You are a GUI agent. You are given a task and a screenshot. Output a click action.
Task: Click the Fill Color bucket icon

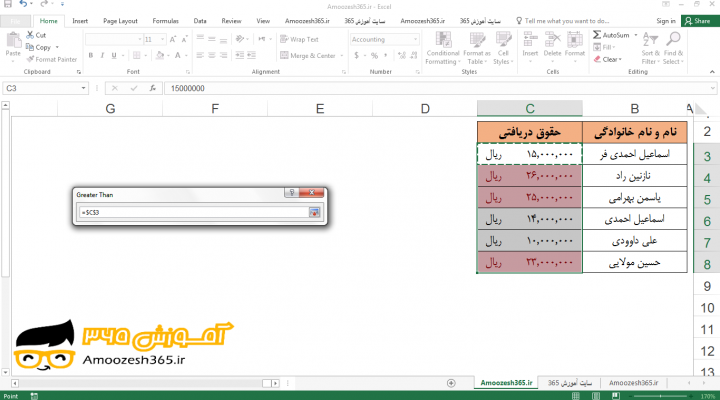click(x=160, y=56)
